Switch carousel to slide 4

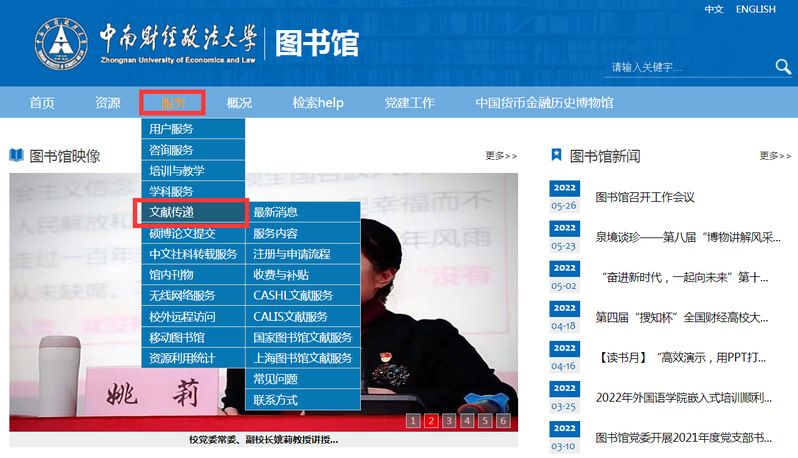pyautogui.click(x=467, y=421)
